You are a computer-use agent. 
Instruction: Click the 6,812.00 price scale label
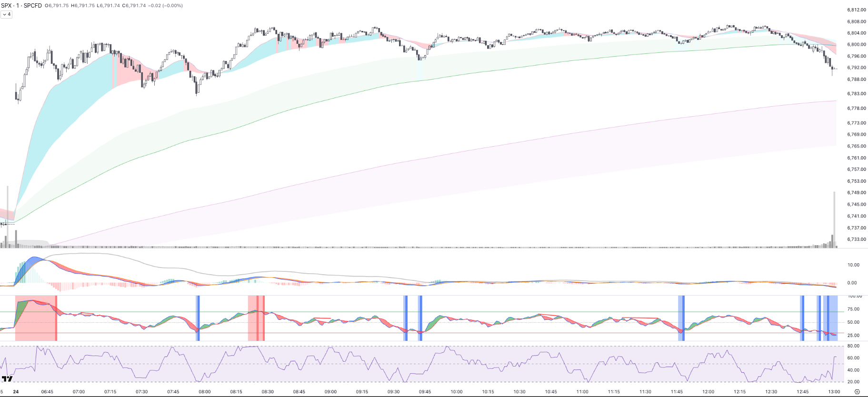pos(856,10)
